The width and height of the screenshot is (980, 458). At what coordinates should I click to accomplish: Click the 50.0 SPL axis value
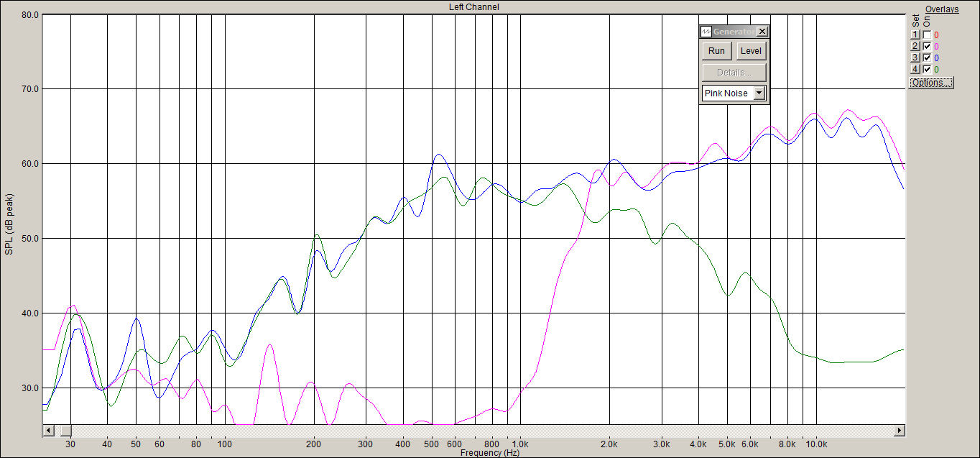click(x=30, y=239)
